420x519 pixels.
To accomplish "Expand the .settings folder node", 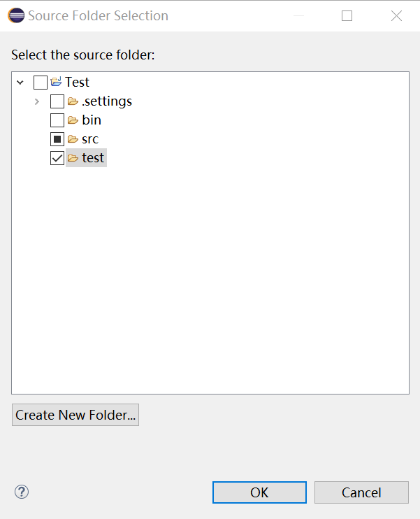I will click(37, 101).
